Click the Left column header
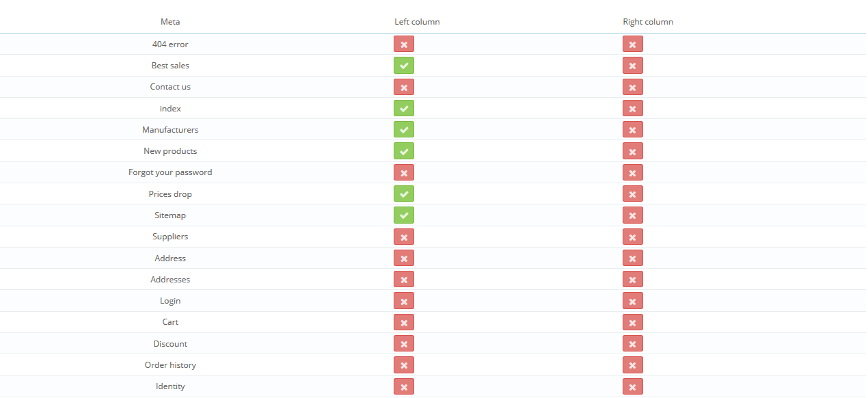This screenshot has height=398, width=868. [x=417, y=22]
